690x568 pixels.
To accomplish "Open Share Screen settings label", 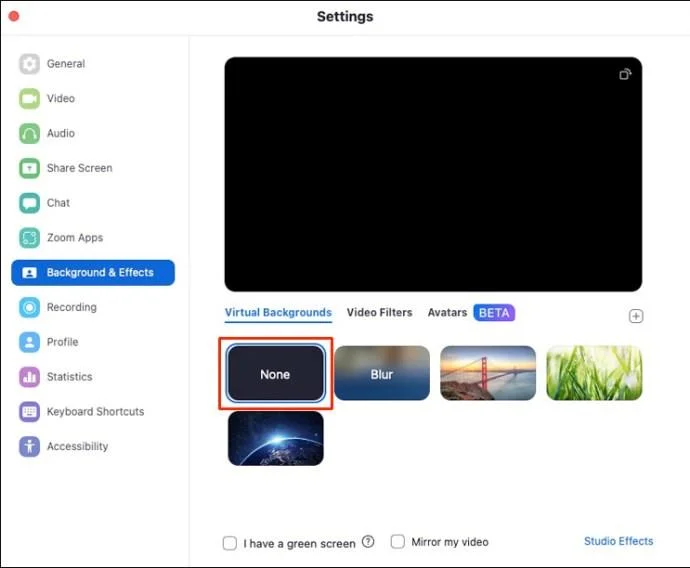I will tap(80, 168).
